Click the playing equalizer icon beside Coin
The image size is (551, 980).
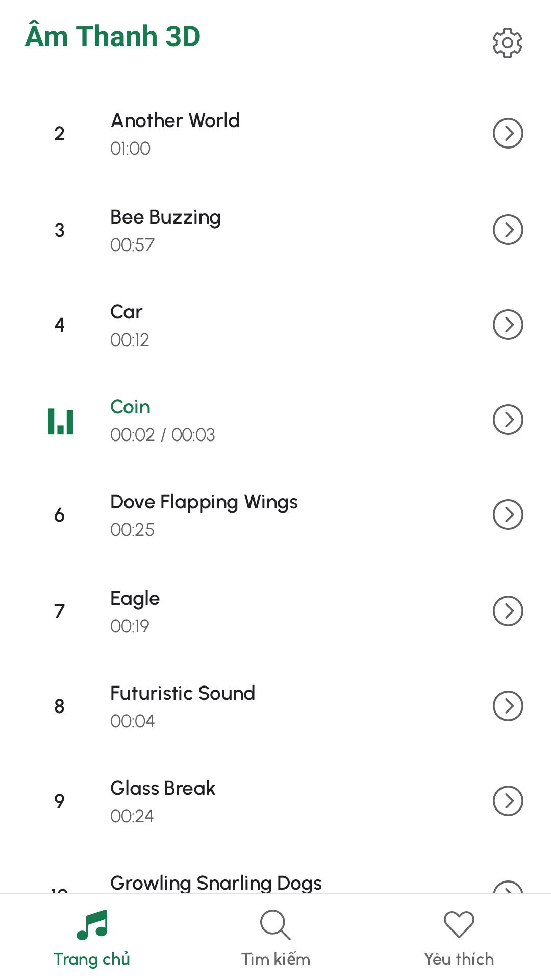click(61, 422)
